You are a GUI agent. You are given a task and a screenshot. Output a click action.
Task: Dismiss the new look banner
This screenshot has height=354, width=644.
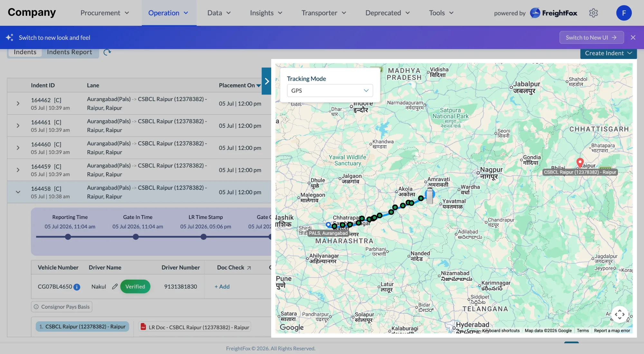coord(633,37)
